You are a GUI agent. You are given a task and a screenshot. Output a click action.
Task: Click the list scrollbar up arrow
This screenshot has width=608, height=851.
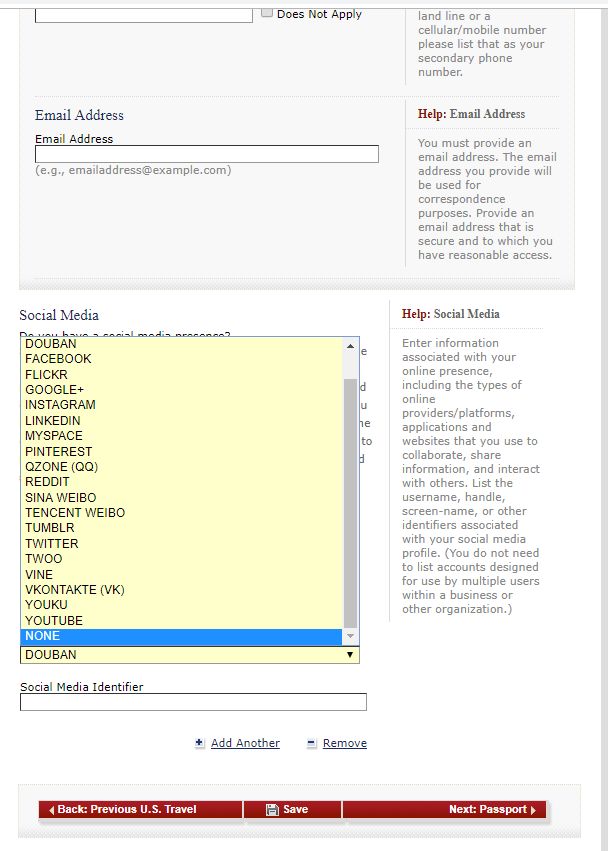click(x=351, y=346)
